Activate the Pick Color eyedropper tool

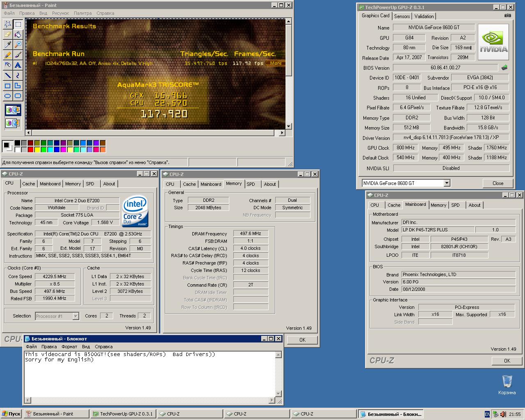[x=8, y=45]
